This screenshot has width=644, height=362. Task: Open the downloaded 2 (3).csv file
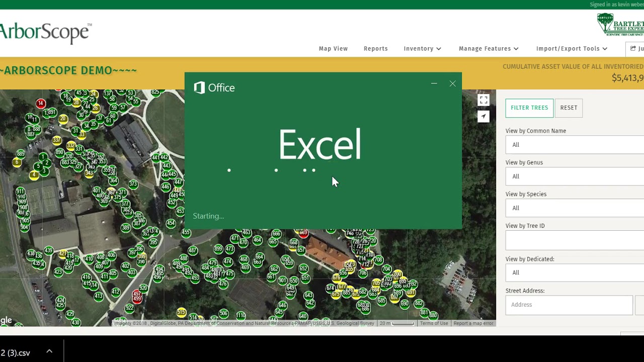pyautogui.click(x=16, y=352)
